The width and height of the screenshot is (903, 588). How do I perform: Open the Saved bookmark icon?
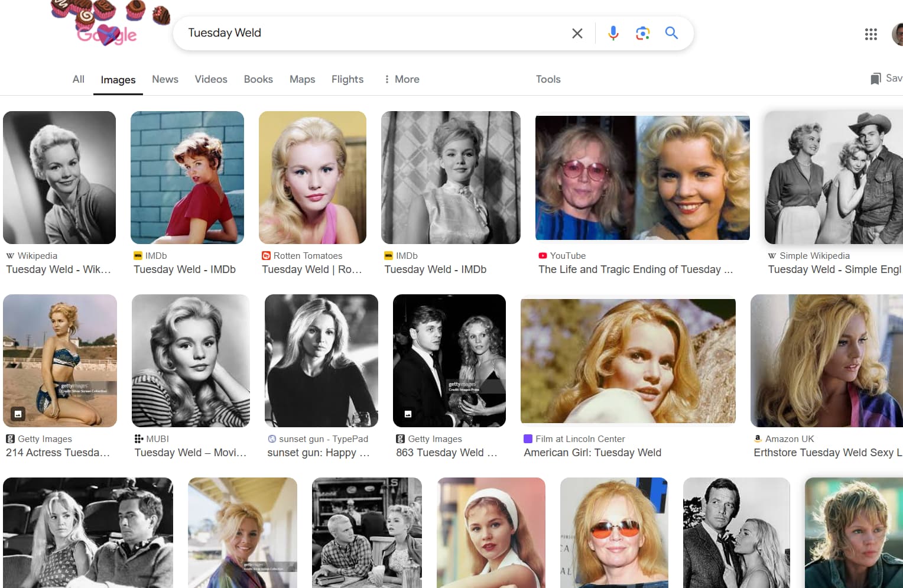(x=876, y=79)
